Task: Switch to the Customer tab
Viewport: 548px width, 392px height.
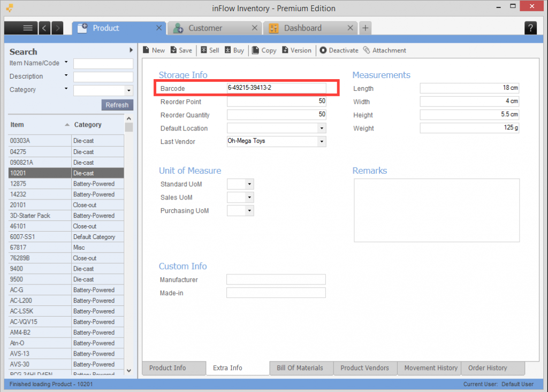Action: tap(205, 28)
